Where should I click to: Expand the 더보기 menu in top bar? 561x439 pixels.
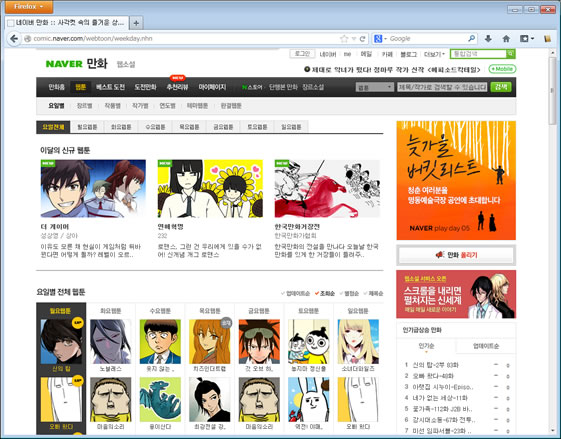pos(434,54)
